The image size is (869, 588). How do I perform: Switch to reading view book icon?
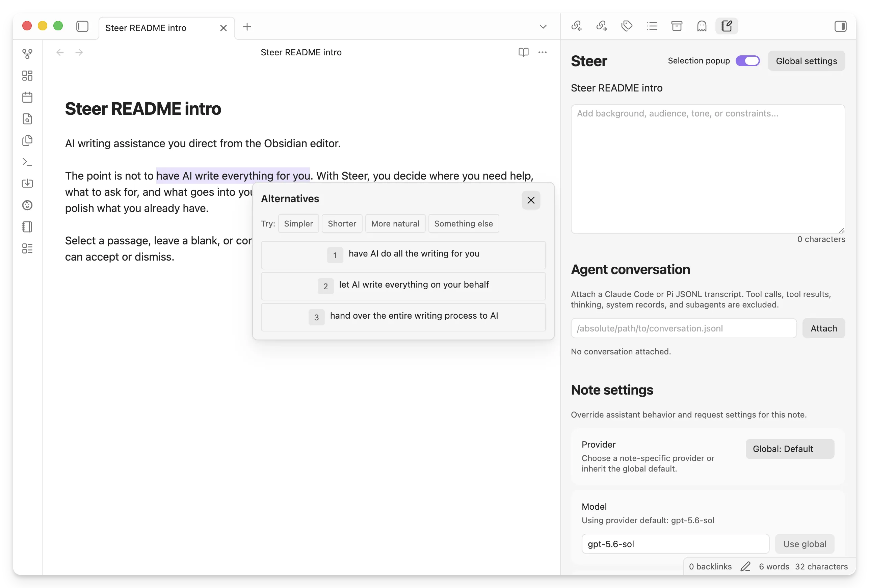coord(524,52)
